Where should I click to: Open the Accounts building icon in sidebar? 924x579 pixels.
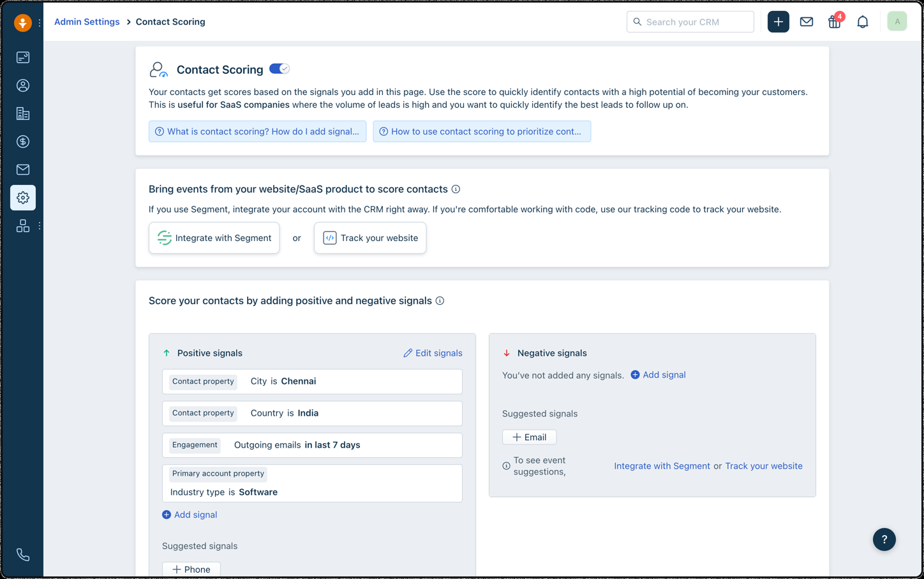point(23,114)
